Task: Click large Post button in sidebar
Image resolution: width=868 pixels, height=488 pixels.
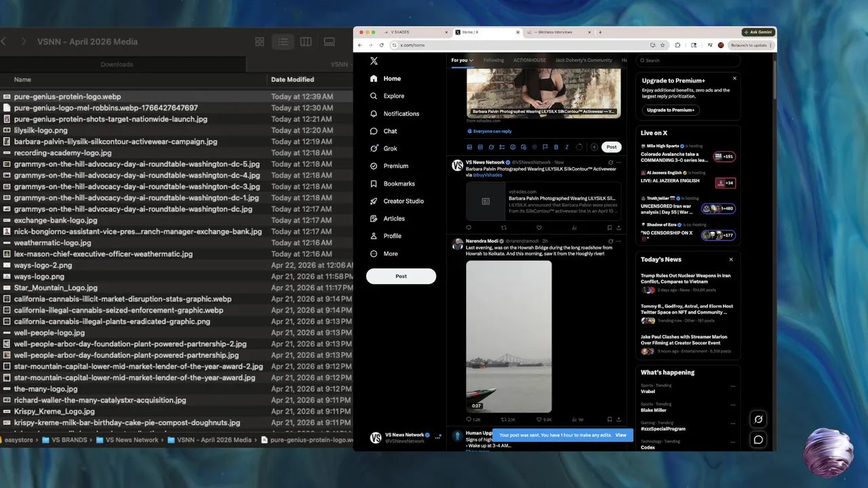Action: (401, 276)
